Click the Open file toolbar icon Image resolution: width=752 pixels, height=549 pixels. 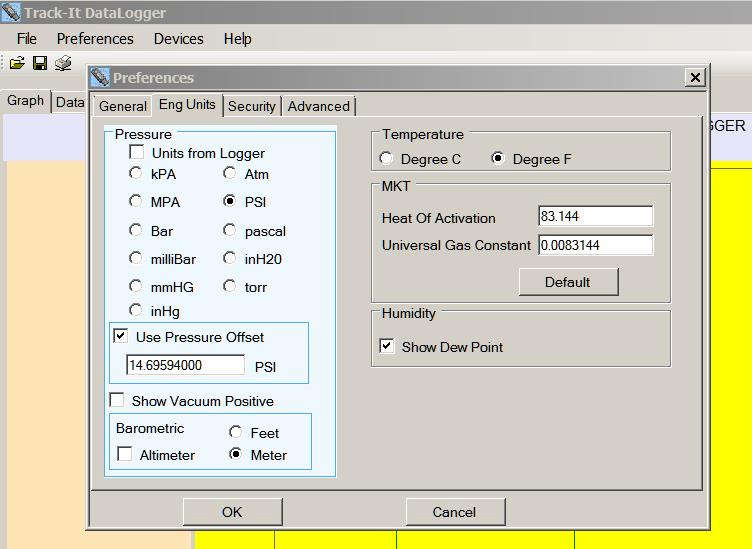click(17, 63)
